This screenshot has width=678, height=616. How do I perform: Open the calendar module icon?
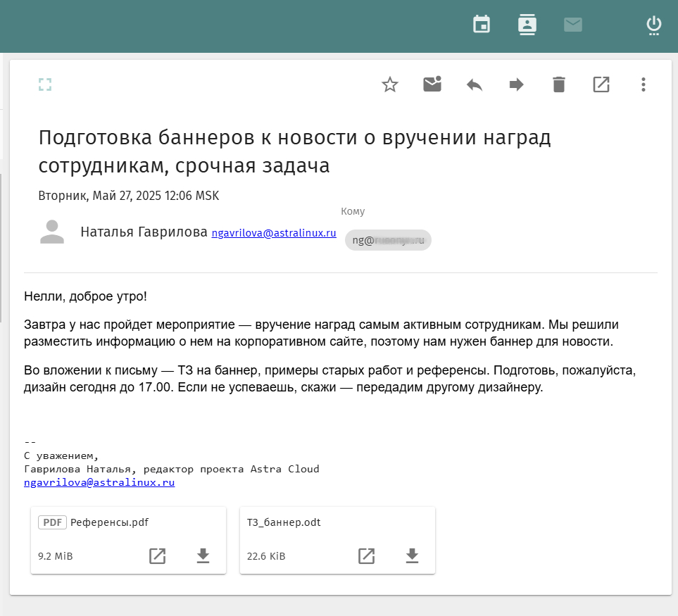(x=482, y=24)
